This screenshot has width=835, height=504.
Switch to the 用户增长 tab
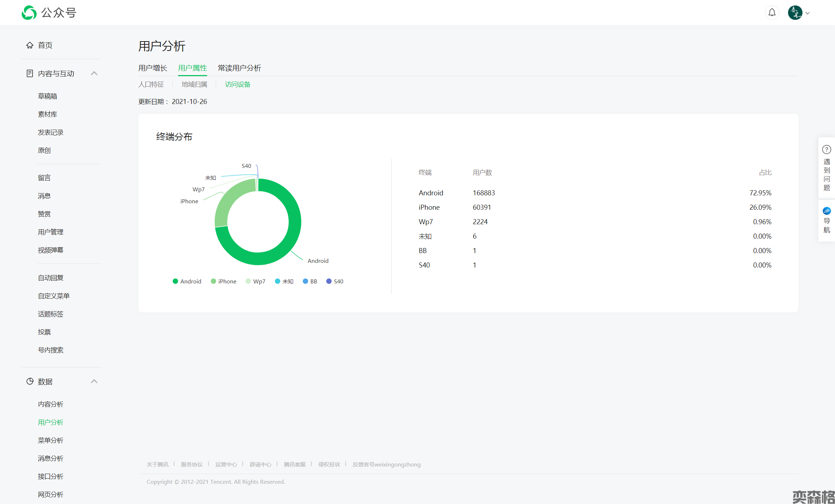[152, 68]
